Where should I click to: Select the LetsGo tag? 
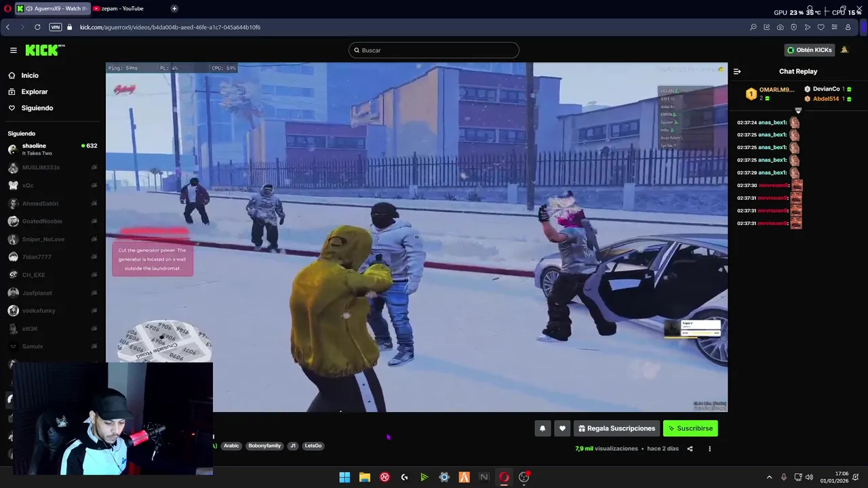click(313, 446)
